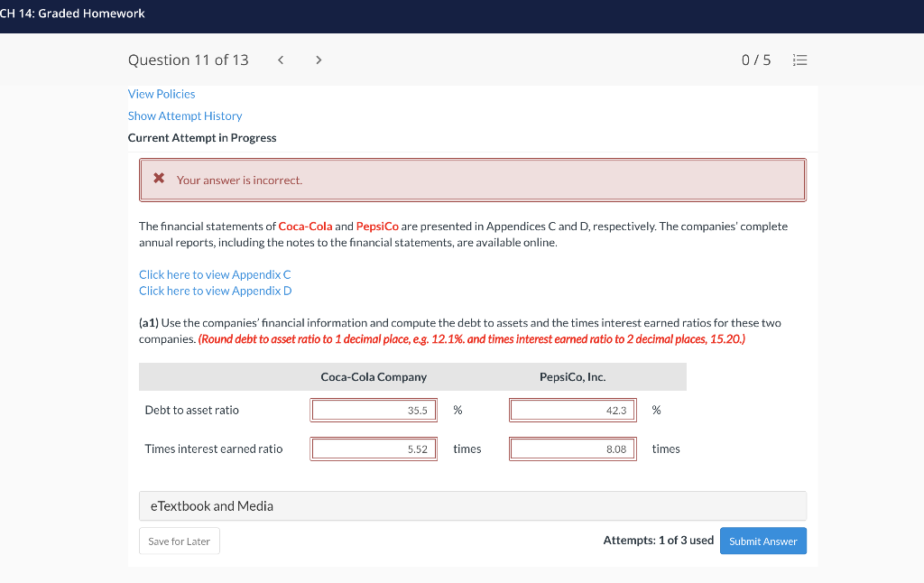Screen dimensions: 924x583
Task: Click Debt to asset ratio row label
Action: (x=192, y=411)
